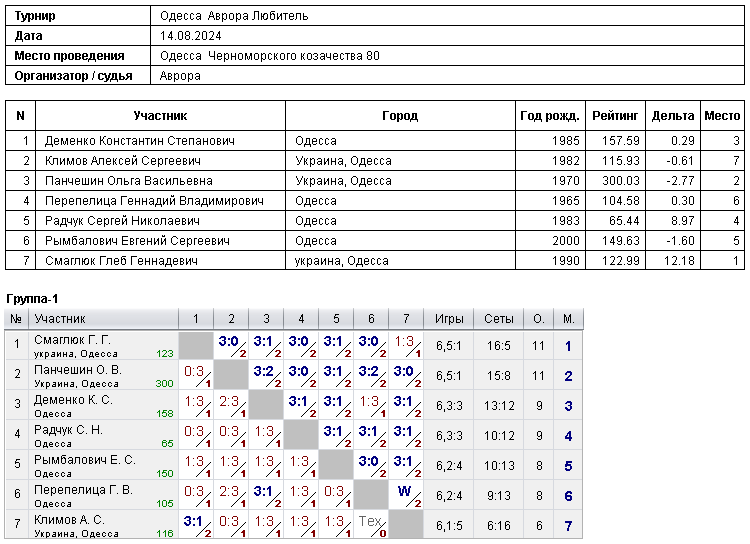Click birth year 1965
Screen dimensions: 750x544
[x=566, y=201]
